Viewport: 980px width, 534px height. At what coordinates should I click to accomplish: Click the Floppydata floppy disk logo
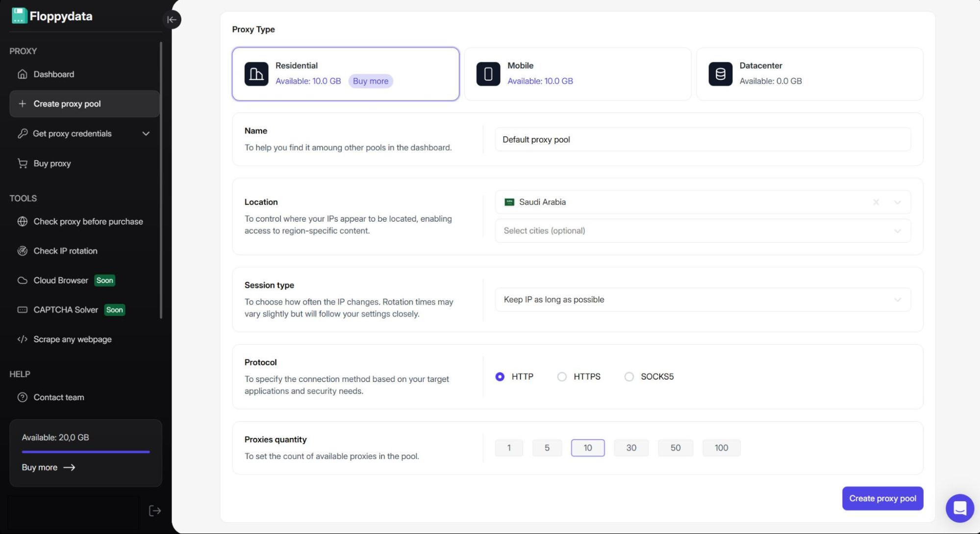click(19, 16)
